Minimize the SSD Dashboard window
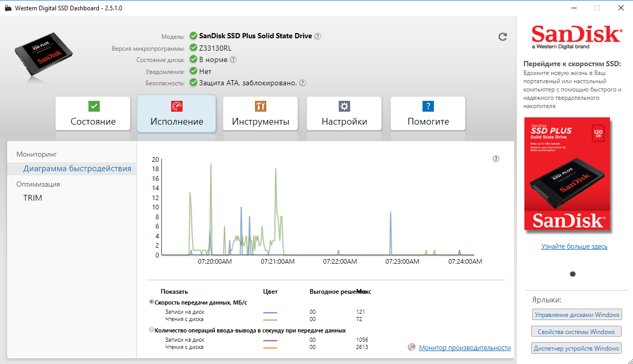633x364 pixels. point(573,8)
